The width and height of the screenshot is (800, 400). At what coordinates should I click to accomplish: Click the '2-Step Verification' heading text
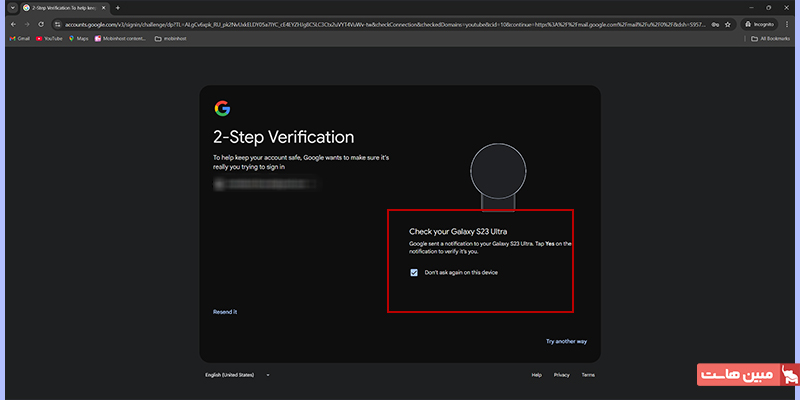[283, 137]
